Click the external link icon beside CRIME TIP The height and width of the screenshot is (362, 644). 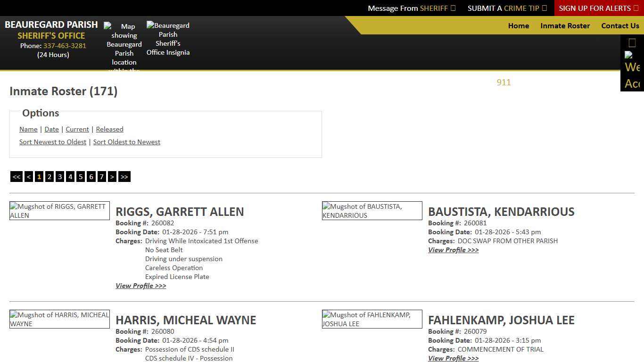pyautogui.click(x=545, y=8)
